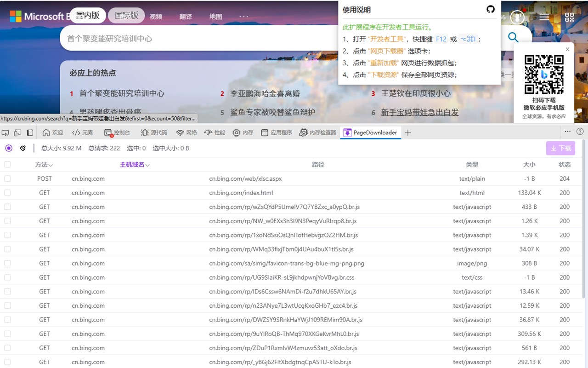
Task: Toggle the select-all checkbox in table header
Action: point(7,164)
